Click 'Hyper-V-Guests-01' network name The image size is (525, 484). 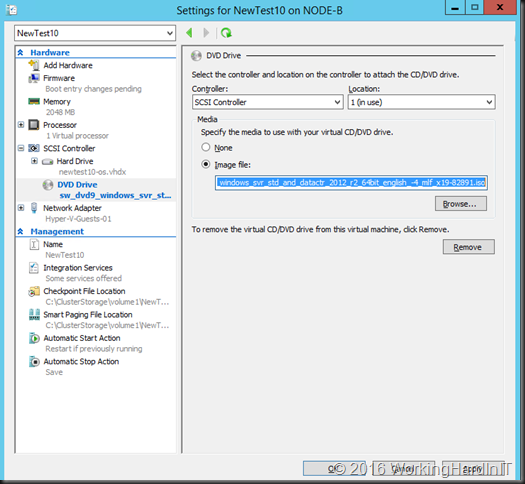[78, 219]
